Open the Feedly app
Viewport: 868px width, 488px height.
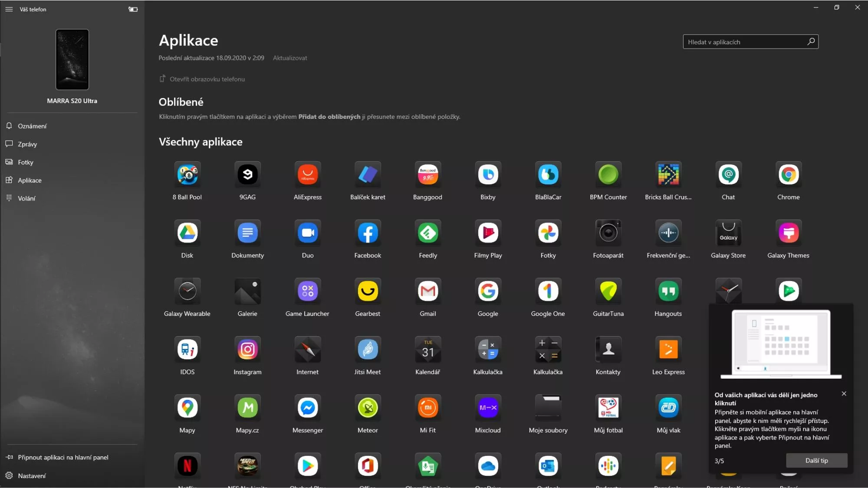click(428, 233)
